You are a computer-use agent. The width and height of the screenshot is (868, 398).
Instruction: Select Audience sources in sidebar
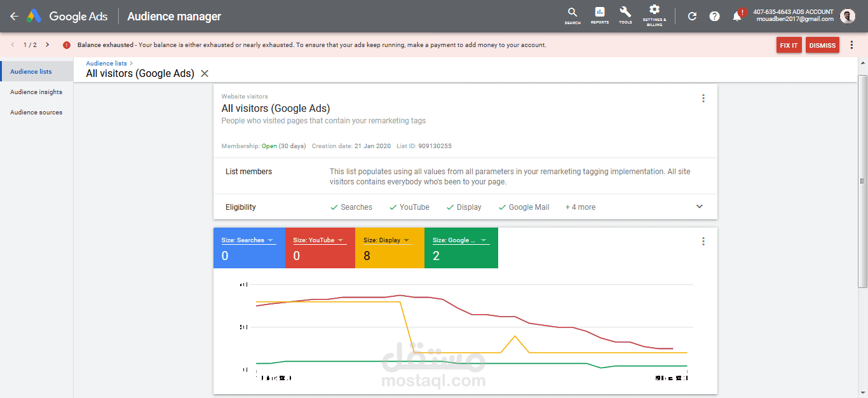[37, 112]
